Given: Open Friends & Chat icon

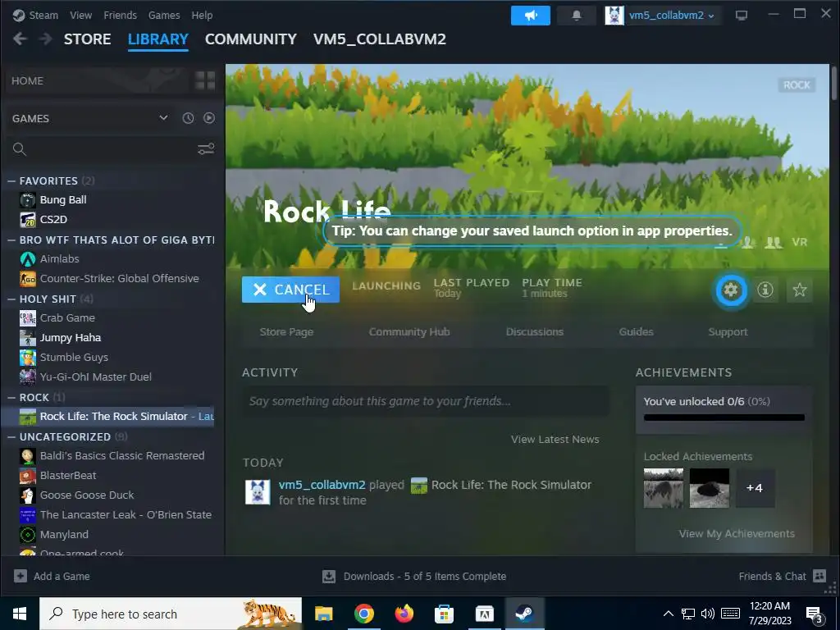Looking at the screenshot, I should pos(819,576).
